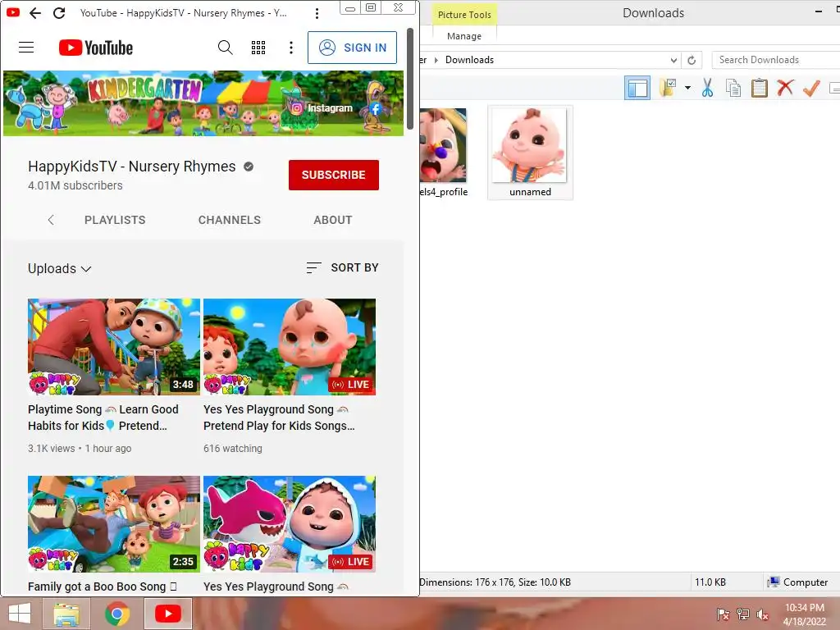
Task: Click the folder options icon in Explorer toolbar
Action: click(668, 87)
